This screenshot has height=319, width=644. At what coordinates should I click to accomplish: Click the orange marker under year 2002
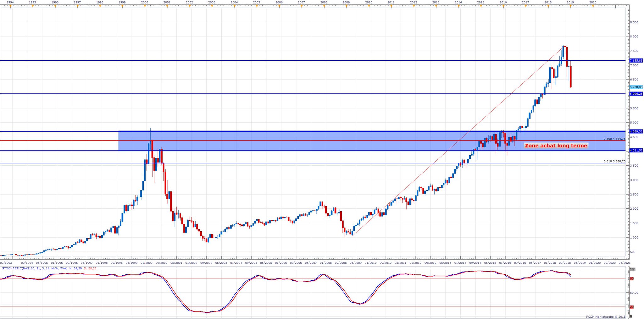tap(189, 6)
